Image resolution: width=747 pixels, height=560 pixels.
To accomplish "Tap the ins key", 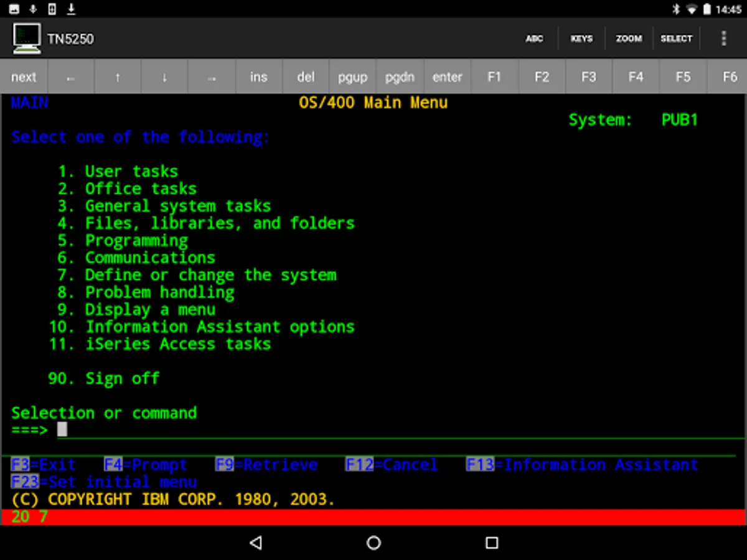I will coord(258,77).
